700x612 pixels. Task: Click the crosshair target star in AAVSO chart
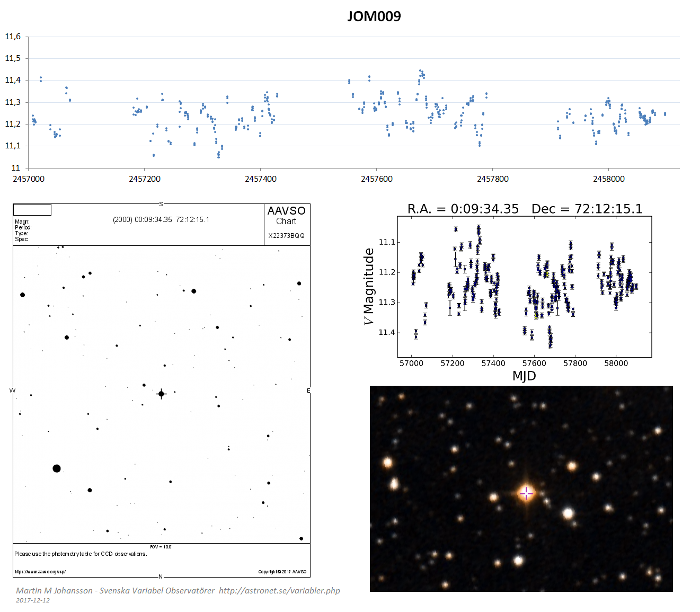coord(161,394)
